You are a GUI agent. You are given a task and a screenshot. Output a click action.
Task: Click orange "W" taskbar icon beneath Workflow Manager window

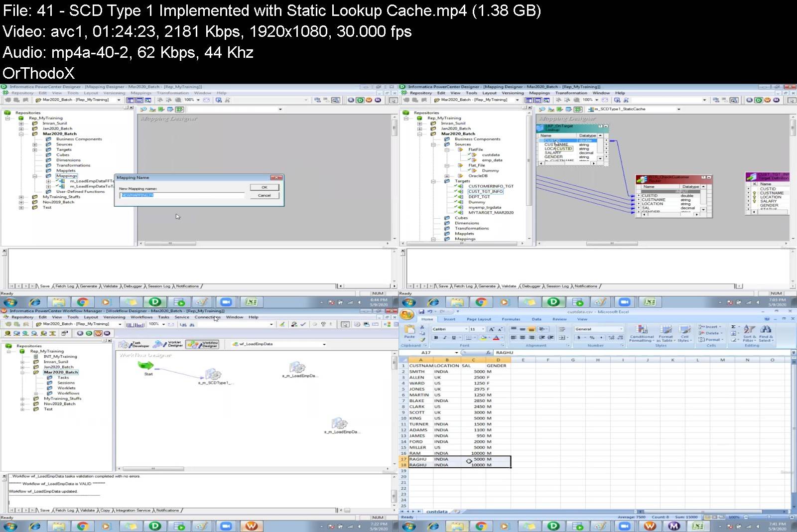(252, 526)
